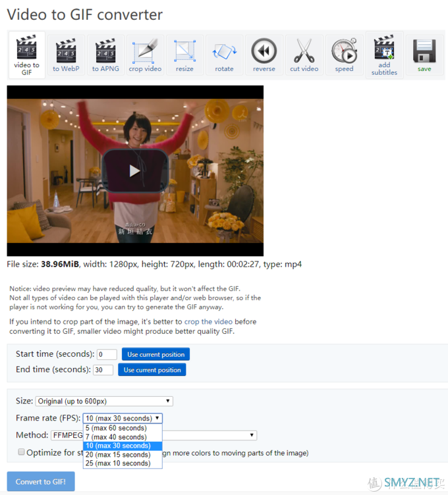
Task: Open the Size dropdown
Action: click(x=104, y=402)
